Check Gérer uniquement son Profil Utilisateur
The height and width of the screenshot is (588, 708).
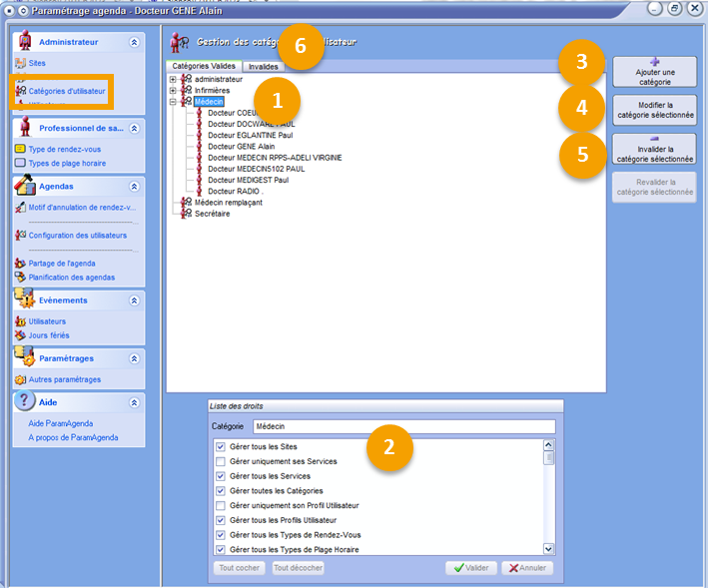click(221, 506)
